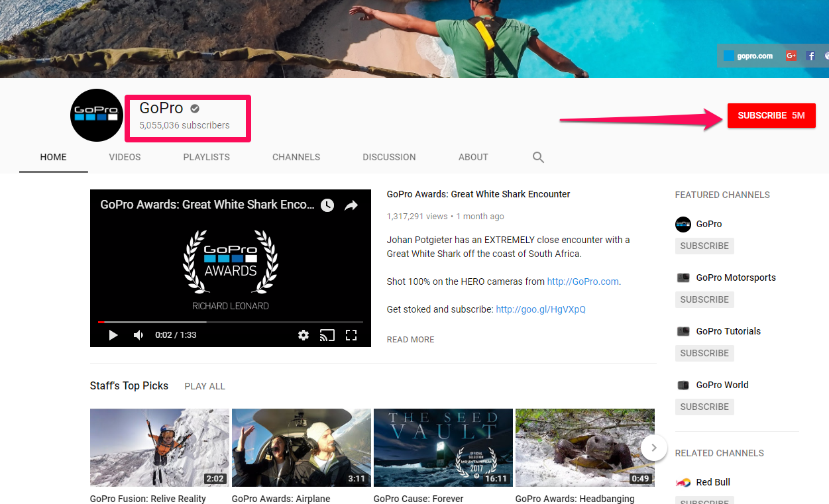Viewport: 829px width, 504px height.
Task: Open the DISCUSSION tab
Action: tap(390, 157)
